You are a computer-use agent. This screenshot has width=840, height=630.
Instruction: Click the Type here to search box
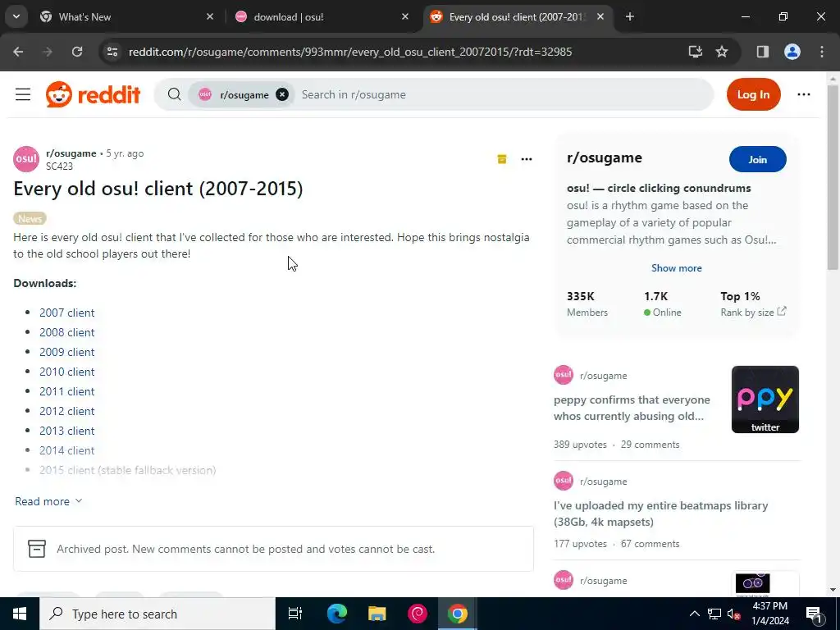coord(157,614)
